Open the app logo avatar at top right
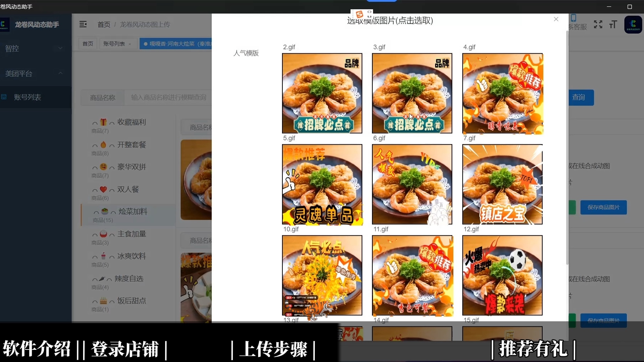 (633, 24)
